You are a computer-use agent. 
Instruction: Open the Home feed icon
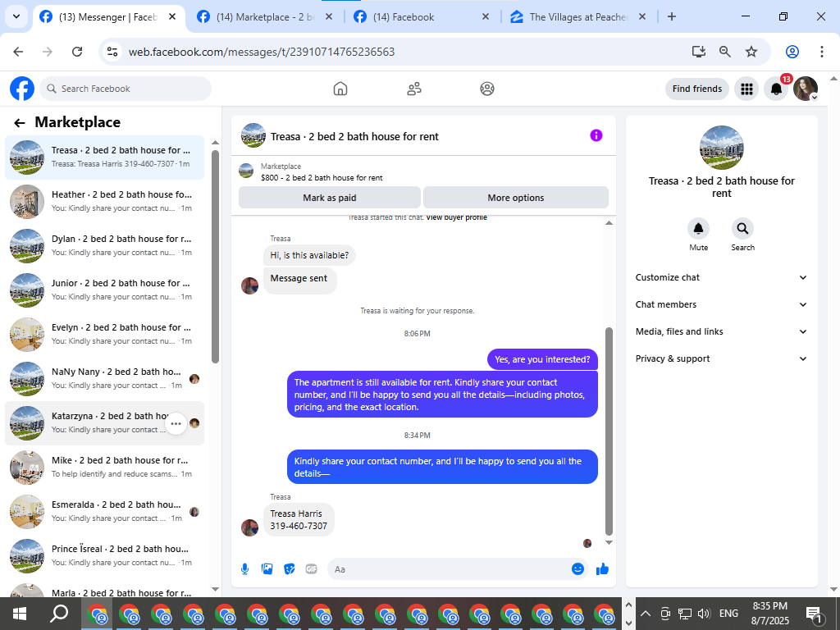coord(340,89)
